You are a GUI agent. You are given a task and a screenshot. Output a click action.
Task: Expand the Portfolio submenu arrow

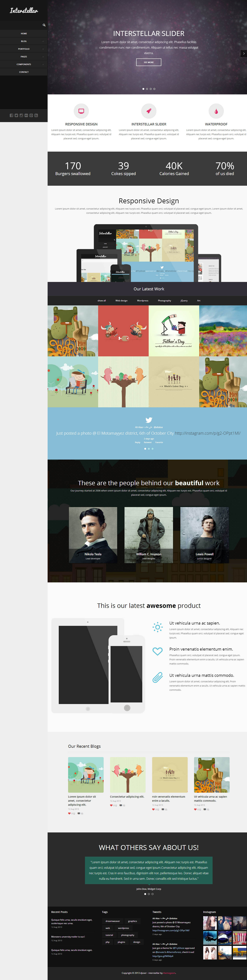[x=43, y=49]
